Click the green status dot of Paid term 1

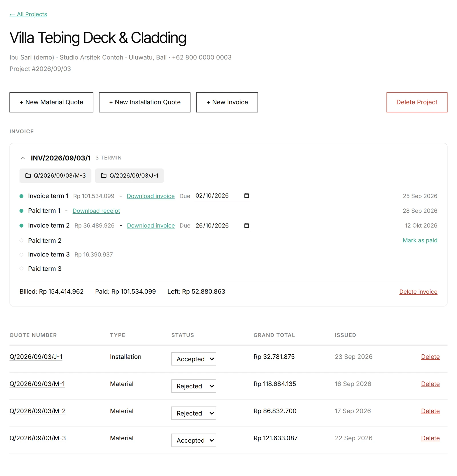[21, 211]
